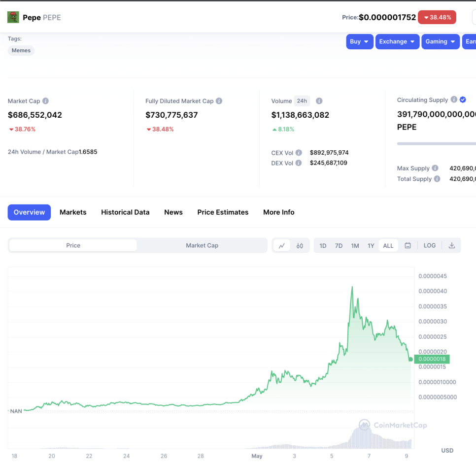The image size is (476, 465).
Task: Click the May label on the chart axis
Action: click(257, 456)
